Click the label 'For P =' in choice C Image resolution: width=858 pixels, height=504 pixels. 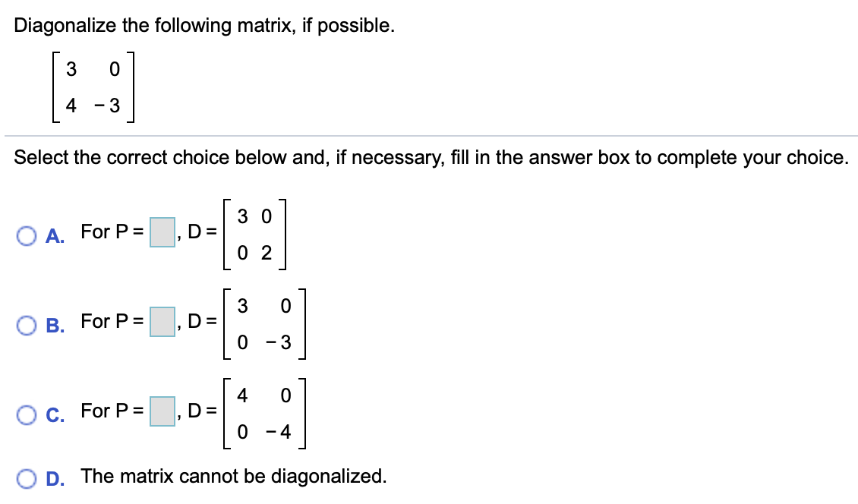111,411
